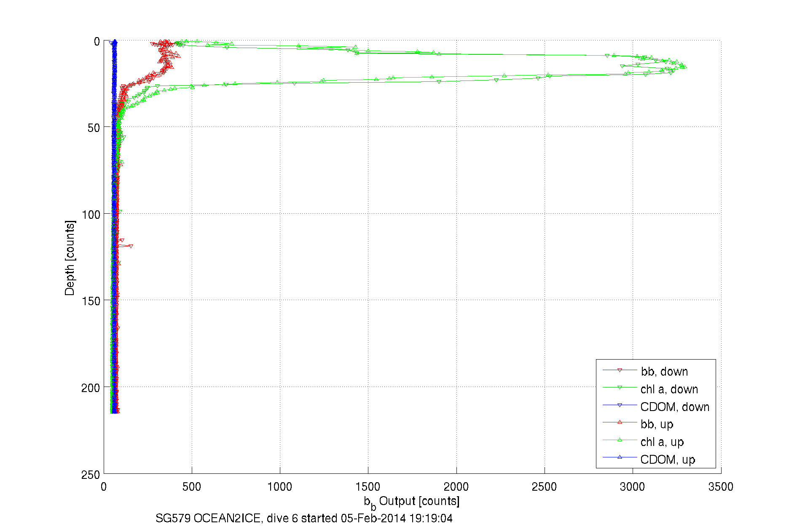Viewport: 797px width, 532px height.
Task: Click the SG579 OCEAN2ICE dive caption text
Action: (x=304, y=518)
